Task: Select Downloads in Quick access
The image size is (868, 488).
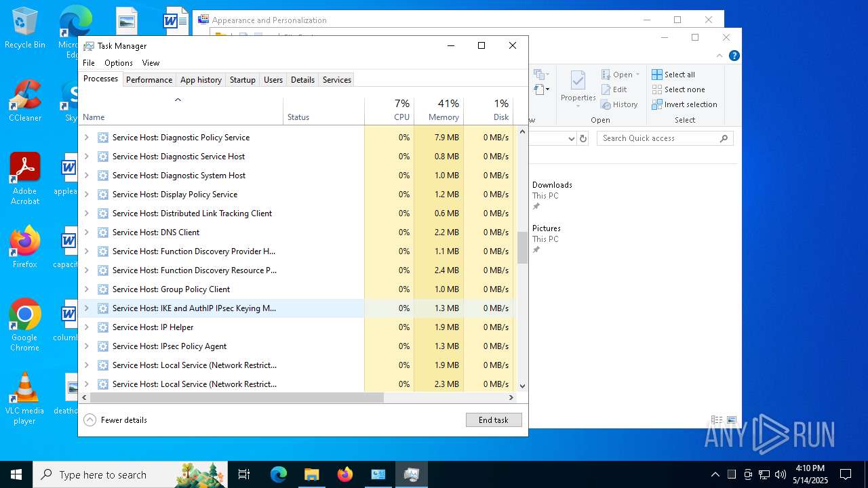Action: 552,185
